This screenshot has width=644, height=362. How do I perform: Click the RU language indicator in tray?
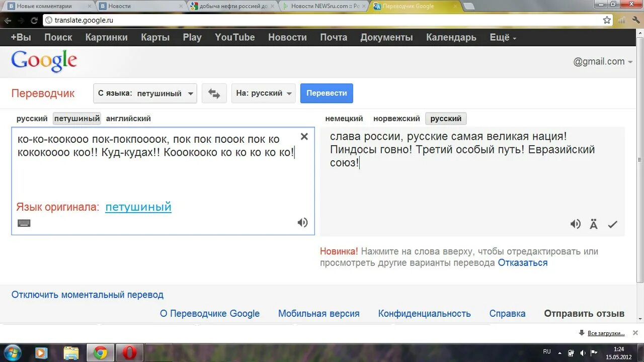click(547, 352)
